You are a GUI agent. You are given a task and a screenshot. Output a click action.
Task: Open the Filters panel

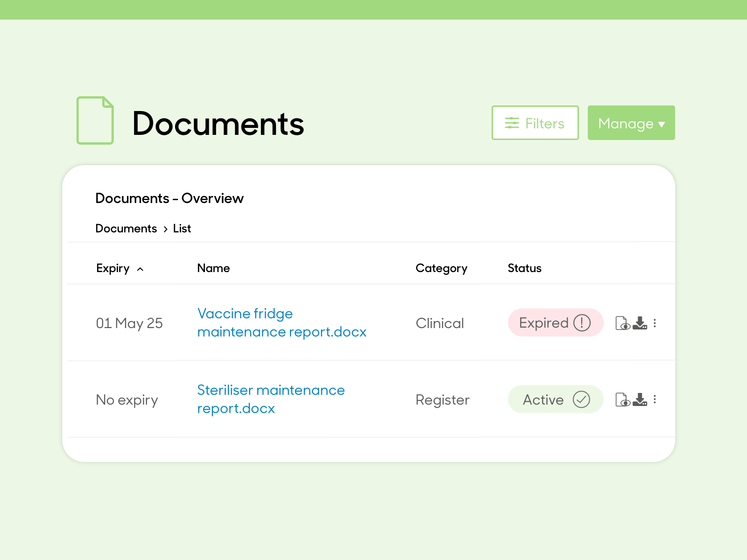[x=535, y=123]
